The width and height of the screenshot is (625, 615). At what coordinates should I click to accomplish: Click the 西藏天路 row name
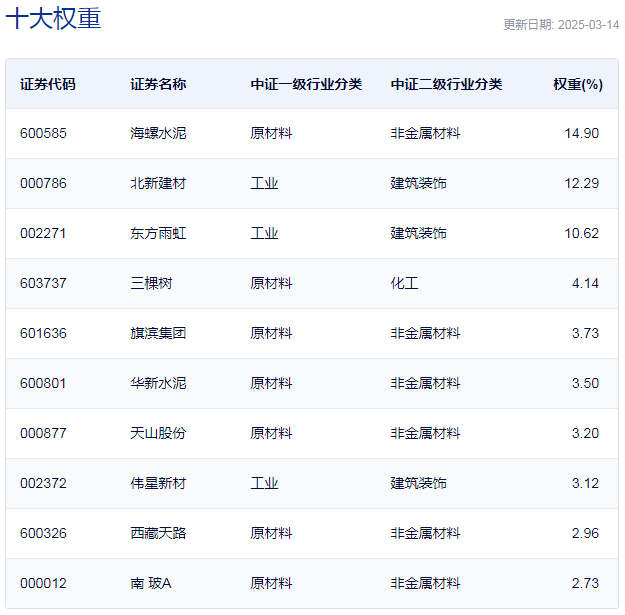click(158, 533)
